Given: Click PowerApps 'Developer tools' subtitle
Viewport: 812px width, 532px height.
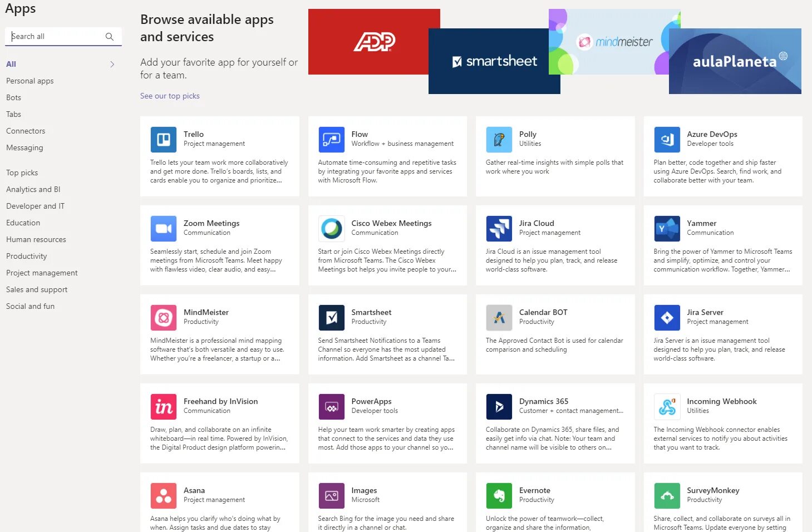Looking at the screenshot, I should click(375, 411).
